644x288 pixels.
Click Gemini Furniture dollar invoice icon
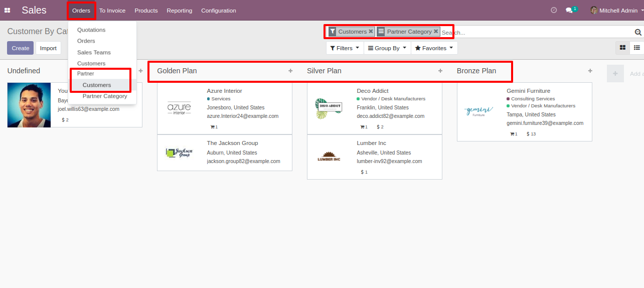[x=528, y=134]
